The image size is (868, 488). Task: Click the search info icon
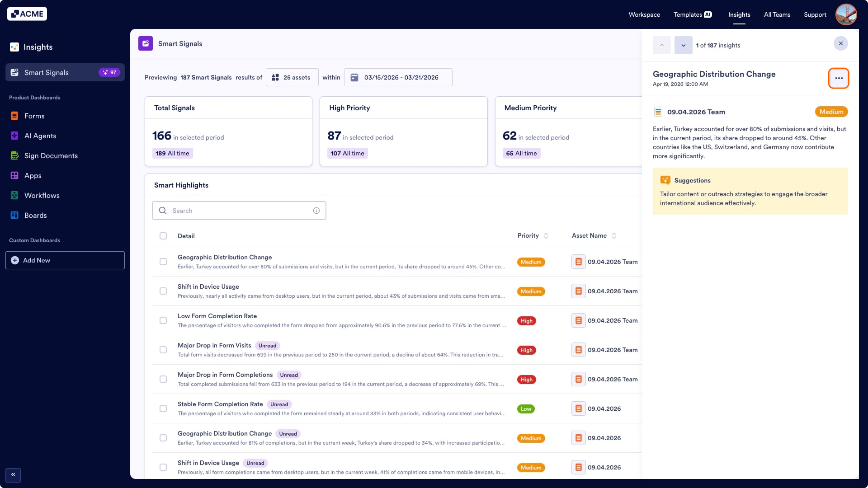(x=316, y=211)
